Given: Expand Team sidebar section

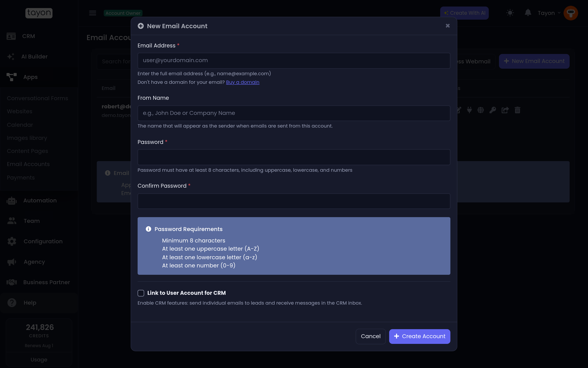Looking at the screenshot, I should pyautogui.click(x=32, y=221).
